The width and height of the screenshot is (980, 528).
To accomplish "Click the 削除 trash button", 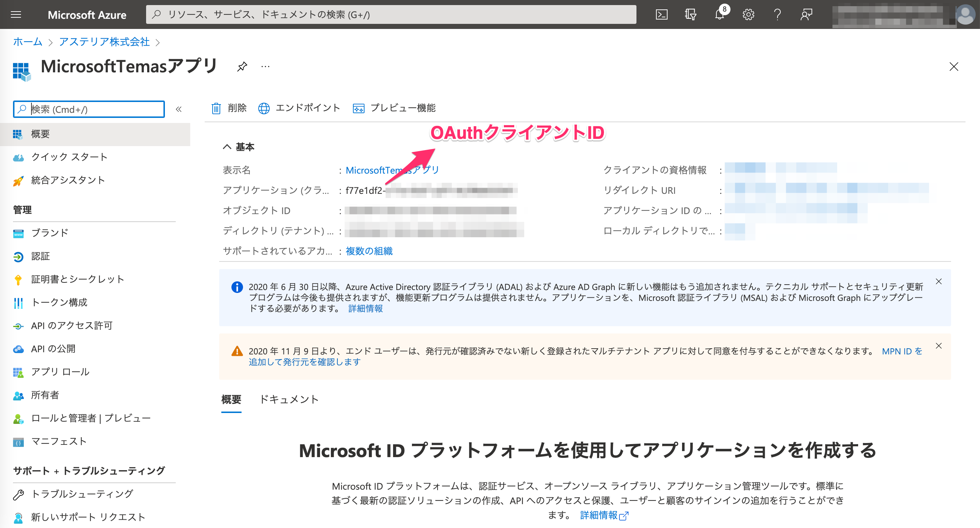I will (229, 108).
